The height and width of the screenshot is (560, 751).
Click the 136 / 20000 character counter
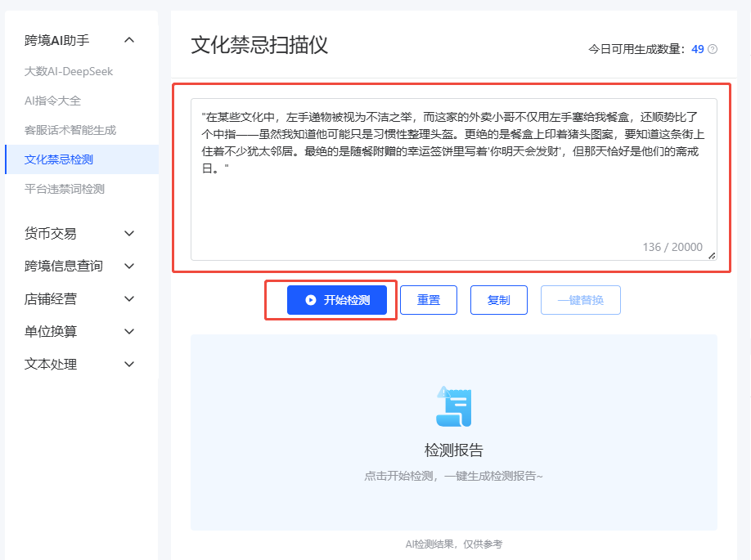coord(672,247)
